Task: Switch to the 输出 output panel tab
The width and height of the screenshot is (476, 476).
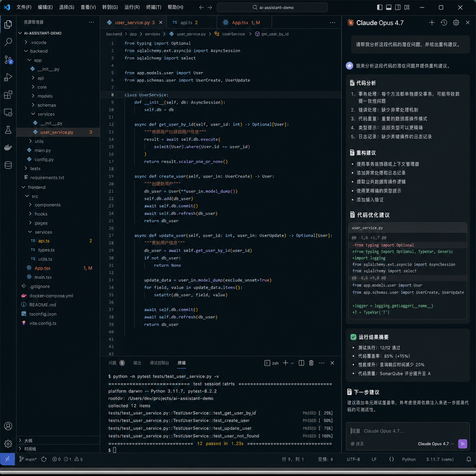Action: pos(137,363)
